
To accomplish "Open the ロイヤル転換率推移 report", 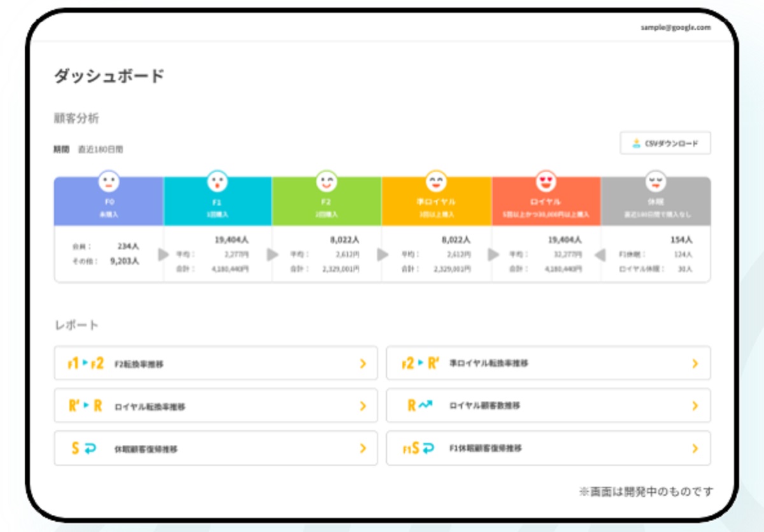I will (216, 405).
